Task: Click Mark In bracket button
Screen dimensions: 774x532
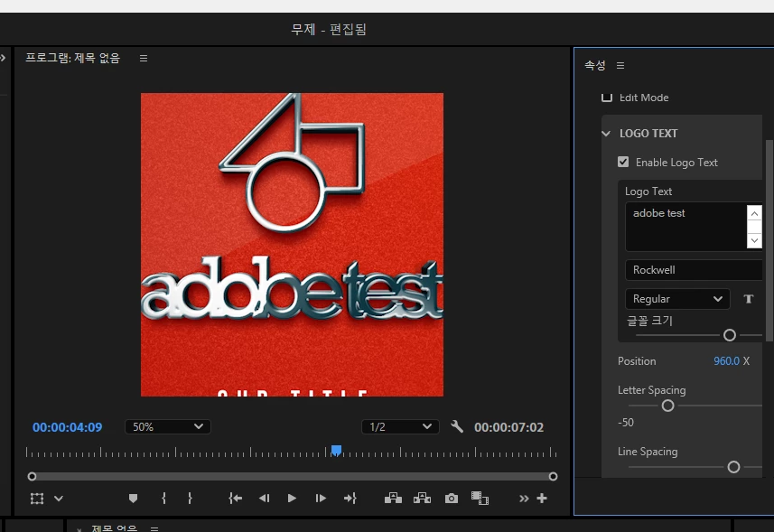Action: point(163,499)
